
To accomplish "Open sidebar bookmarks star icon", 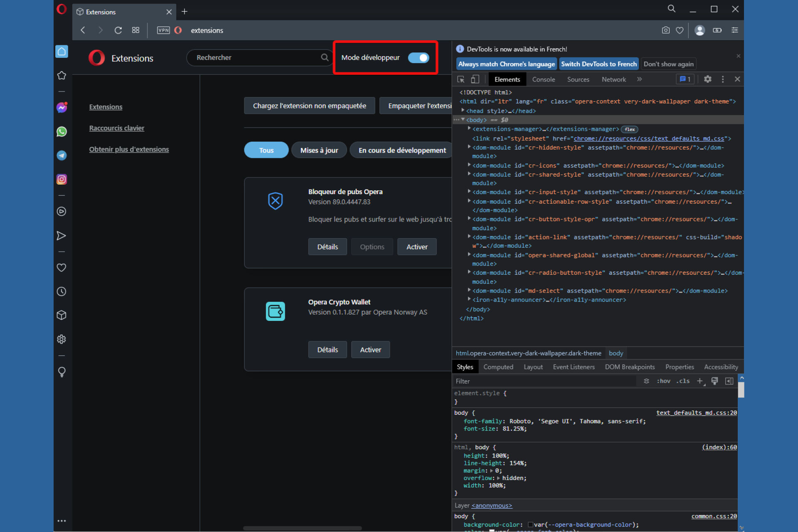I will pyautogui.click(x=62, y=75).
